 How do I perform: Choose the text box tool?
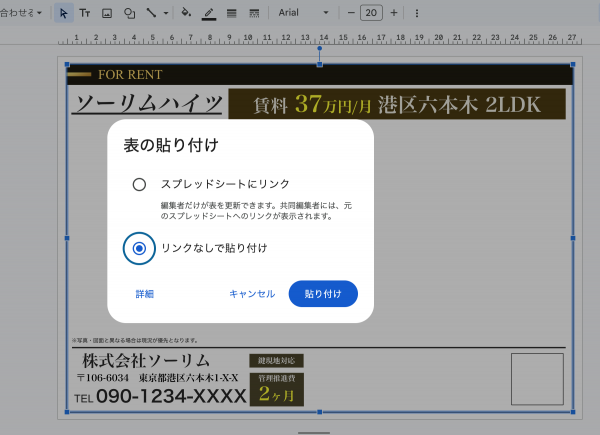[85, 13]
